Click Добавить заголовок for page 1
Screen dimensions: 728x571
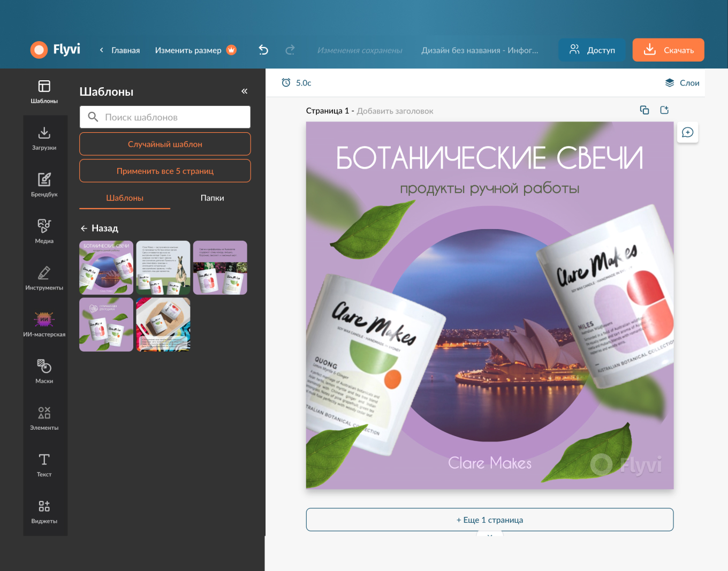395,111
